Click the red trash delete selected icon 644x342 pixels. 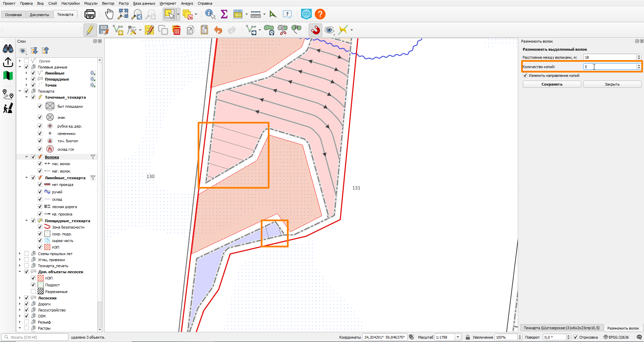177,30
